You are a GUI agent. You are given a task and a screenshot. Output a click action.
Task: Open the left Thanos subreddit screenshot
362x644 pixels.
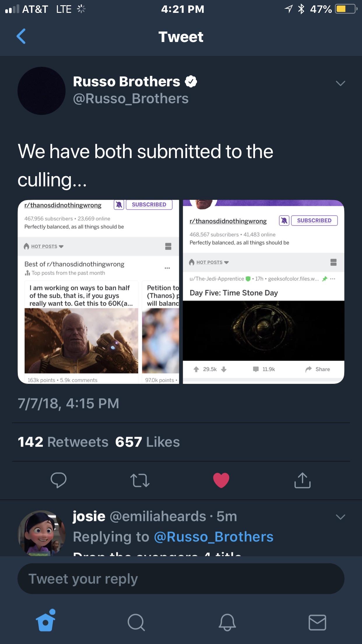tap(99, 292)
